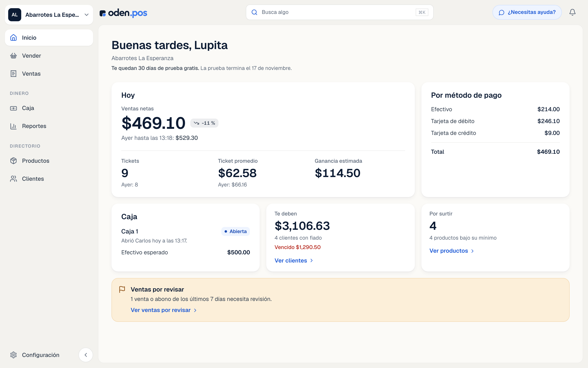Click the Ventas por revisar flag icon

pyautogui.click(x=122, y=289)
